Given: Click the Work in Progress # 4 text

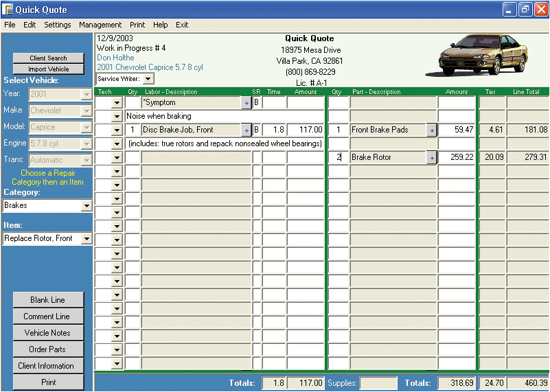Looking at the screenshot, I should point(131,48).
